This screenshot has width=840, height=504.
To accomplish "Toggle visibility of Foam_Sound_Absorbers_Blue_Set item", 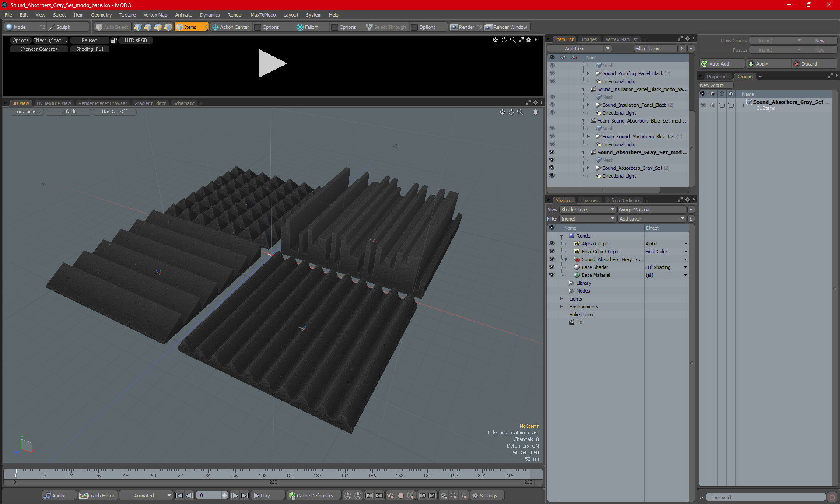I will point(552,136).
